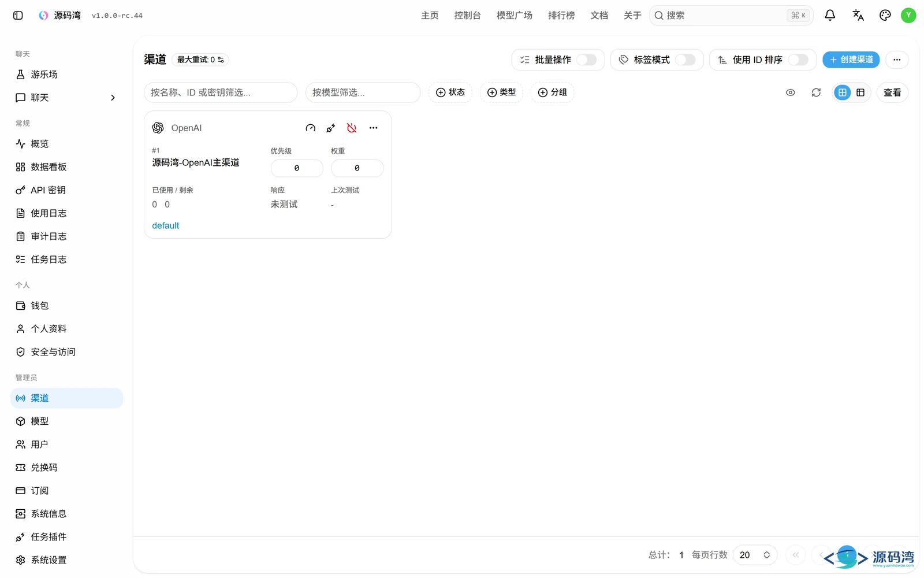The width and height of the screenshot is (924, 578).
Task: Open the three-dot menu on the OpenAI card
Action: 374,128
